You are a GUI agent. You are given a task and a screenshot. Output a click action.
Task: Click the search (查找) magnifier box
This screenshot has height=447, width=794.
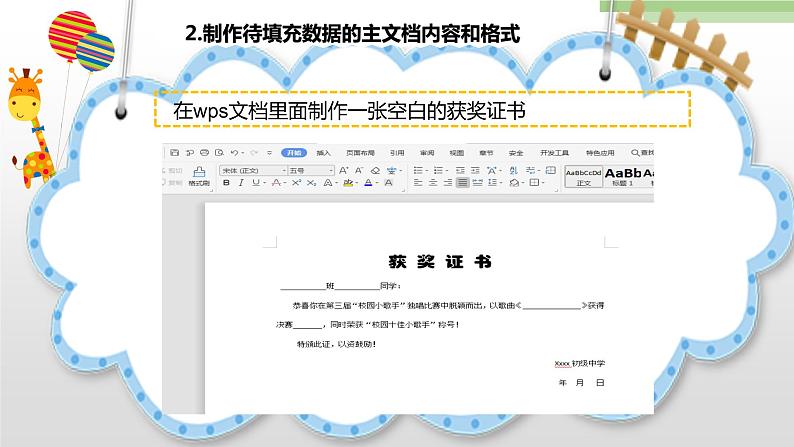click(x=642, y=153)
